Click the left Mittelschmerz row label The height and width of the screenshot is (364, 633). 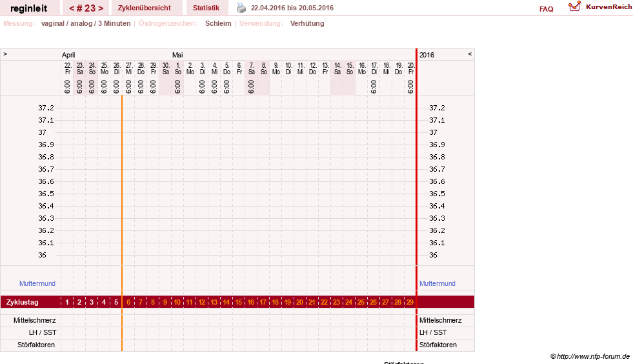35,320
